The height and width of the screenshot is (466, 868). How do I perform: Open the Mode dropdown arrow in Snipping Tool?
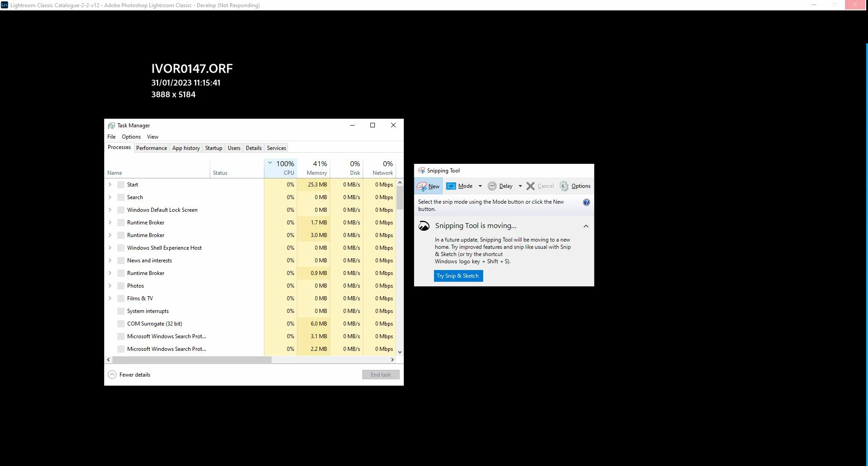click(480, 186)
